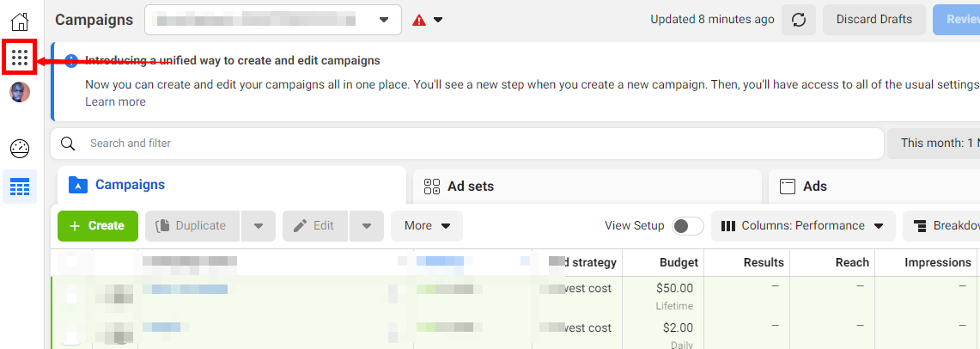
Task: Click the profile avatar in sidebar
Action: click(20, 92)
